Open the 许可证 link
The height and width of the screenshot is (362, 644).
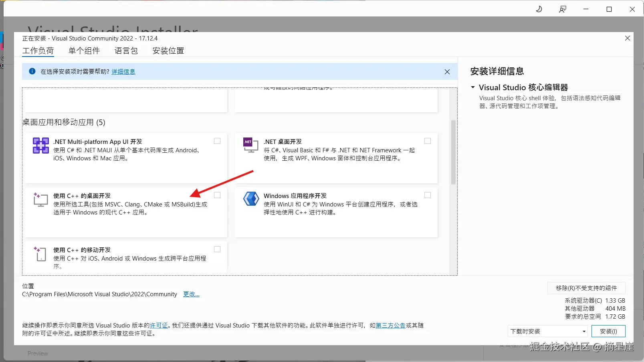tap(159, 326)
